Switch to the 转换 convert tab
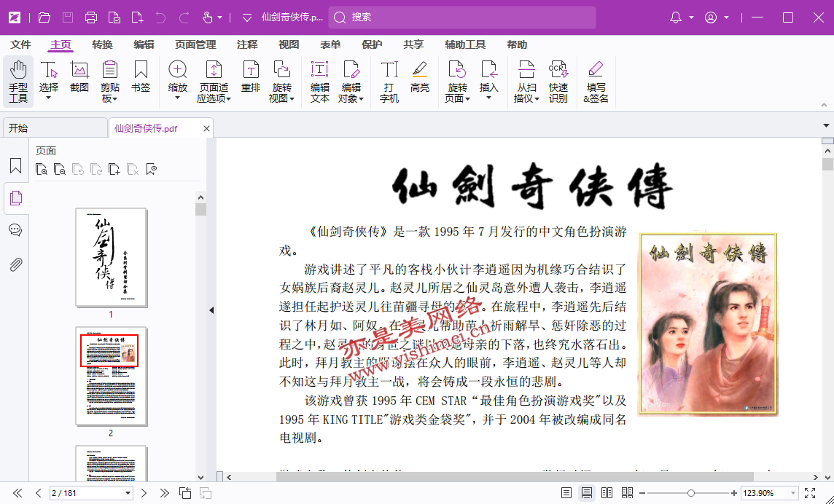This screenshot has width=834, height=504. tap(102, 44)
